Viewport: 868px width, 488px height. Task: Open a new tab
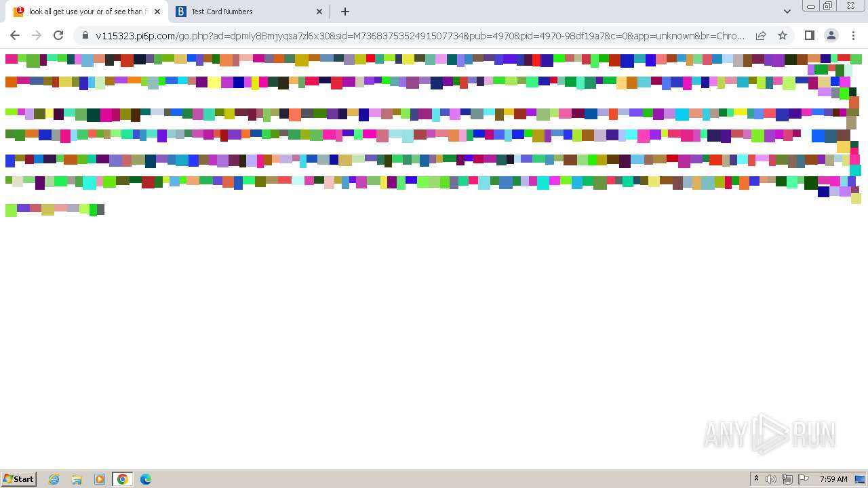pos(344,12)
